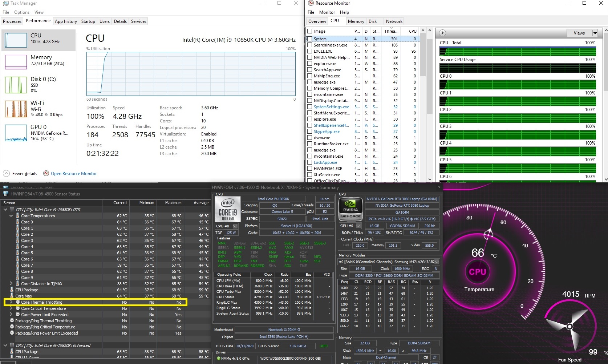Screen dimensions: 608x364
Task: Click the Fewer details chevron icon
Action: coord(6,173)
